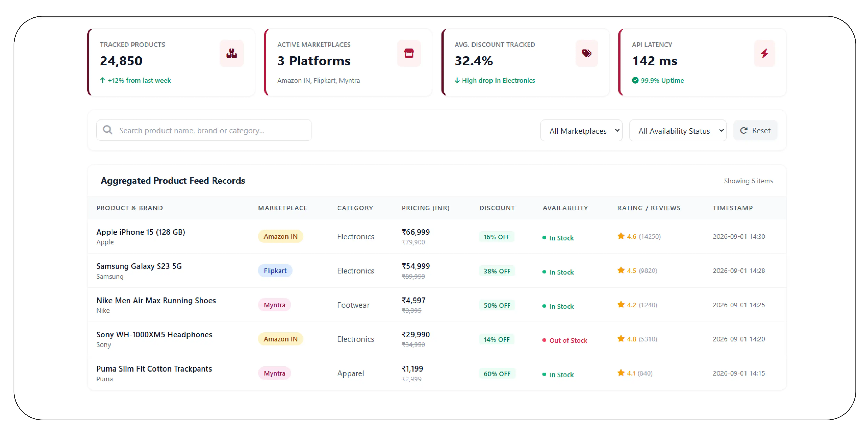Click the 32.4% average discount value
This screenshot has width=868, height=431.
click(x=473, y=61)
